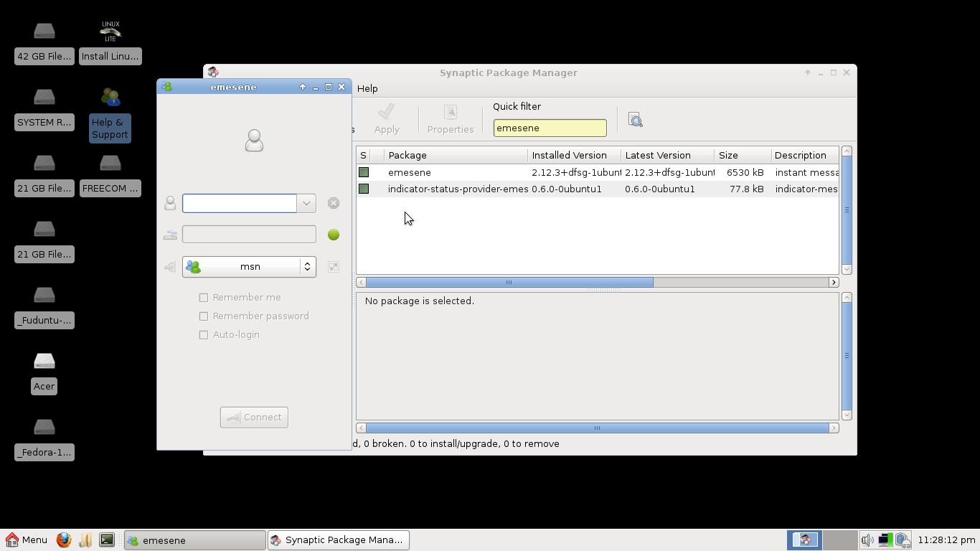Image resolution: width=980 pixels, height=551 pixels.
Task: Switch to the first workspace in pager
Action: pos(804,540)
